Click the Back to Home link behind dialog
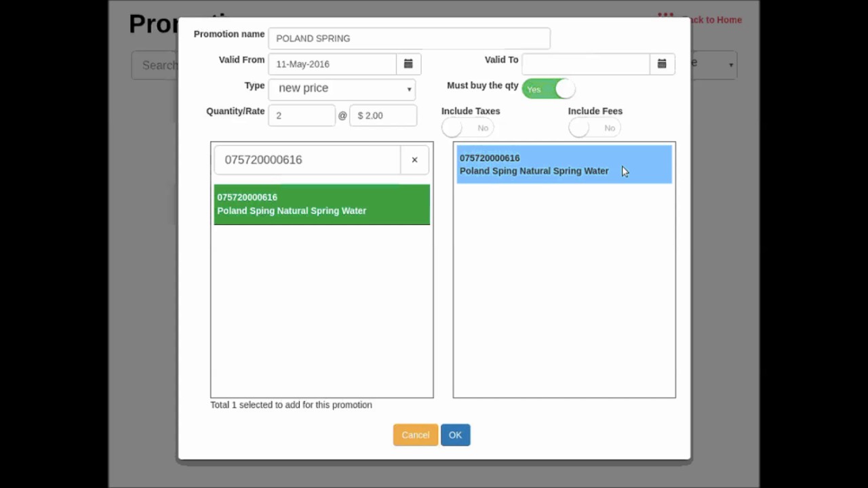Image resolution: width=868 pixels, height=488 pixels. (x=716, y=20)
